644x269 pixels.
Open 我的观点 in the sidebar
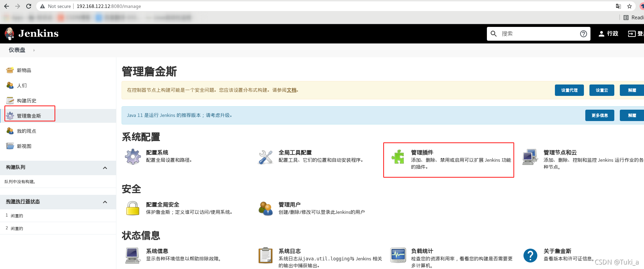(27, 131)
